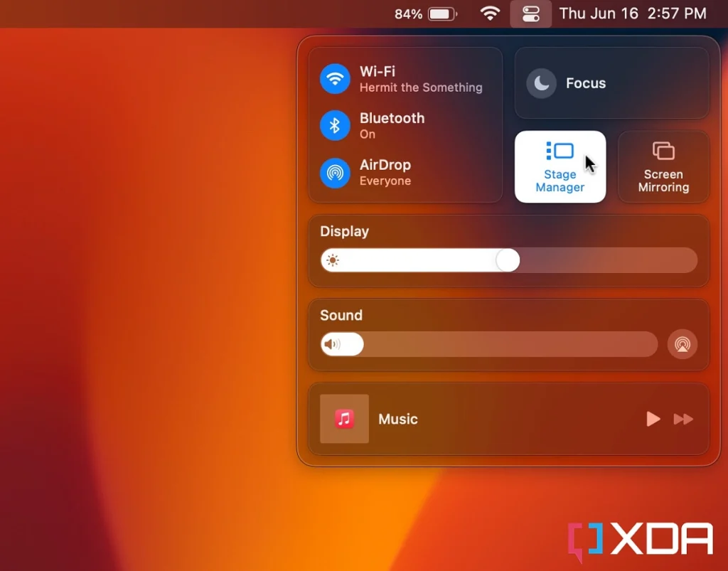Click 'Everyone' AirDrop status text
The image size is (728, 571).
(385, 181)
